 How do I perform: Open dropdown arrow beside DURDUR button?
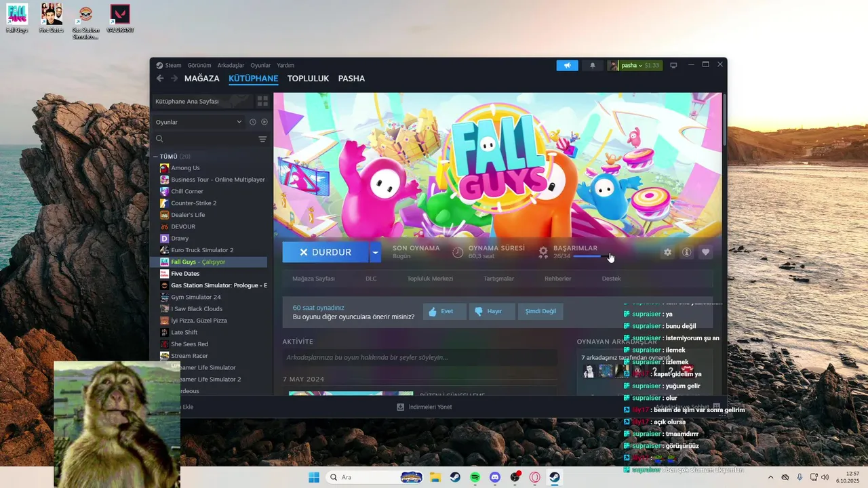(375, 252)
